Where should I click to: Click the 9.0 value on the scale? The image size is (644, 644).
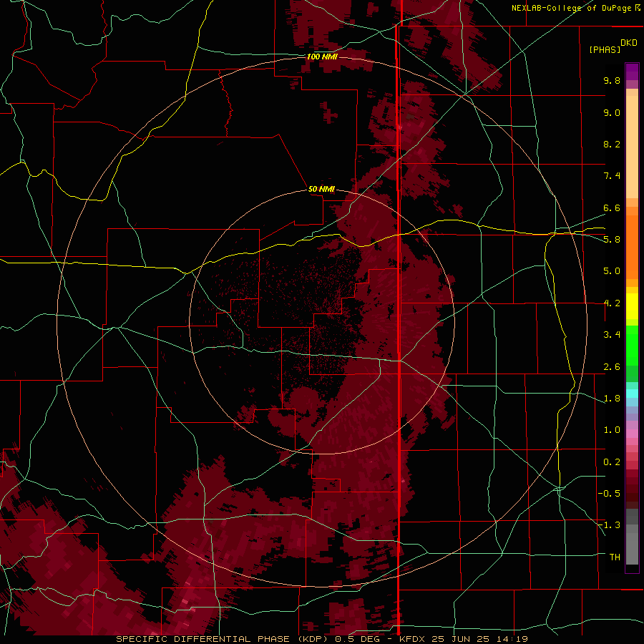pyautogui.click(x=612, y=112)
